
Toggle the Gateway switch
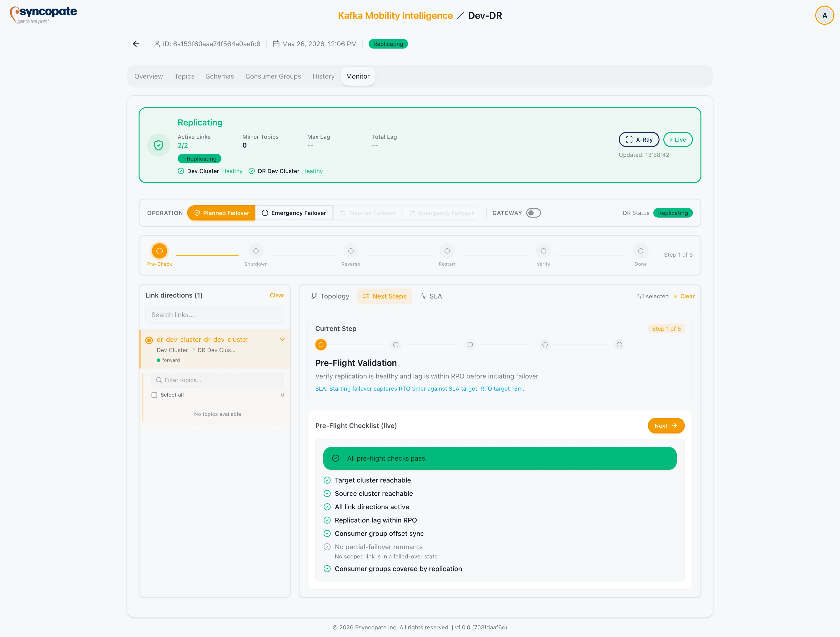coord(533,213)
